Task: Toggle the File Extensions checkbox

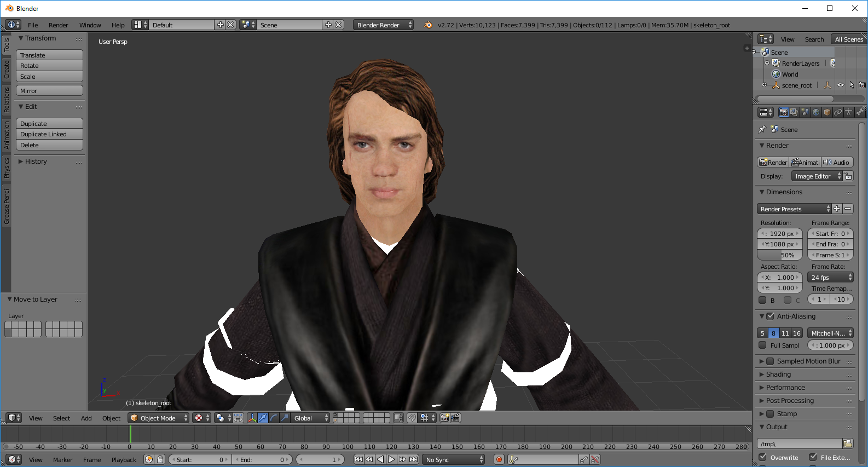Action: pos(813,457)
